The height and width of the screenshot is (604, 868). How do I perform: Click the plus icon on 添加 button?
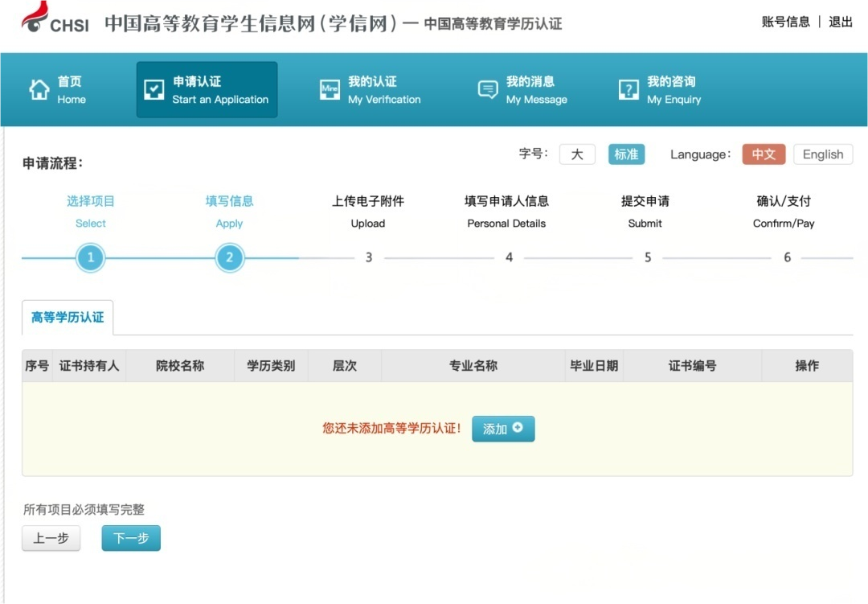[x=518, y=428]
